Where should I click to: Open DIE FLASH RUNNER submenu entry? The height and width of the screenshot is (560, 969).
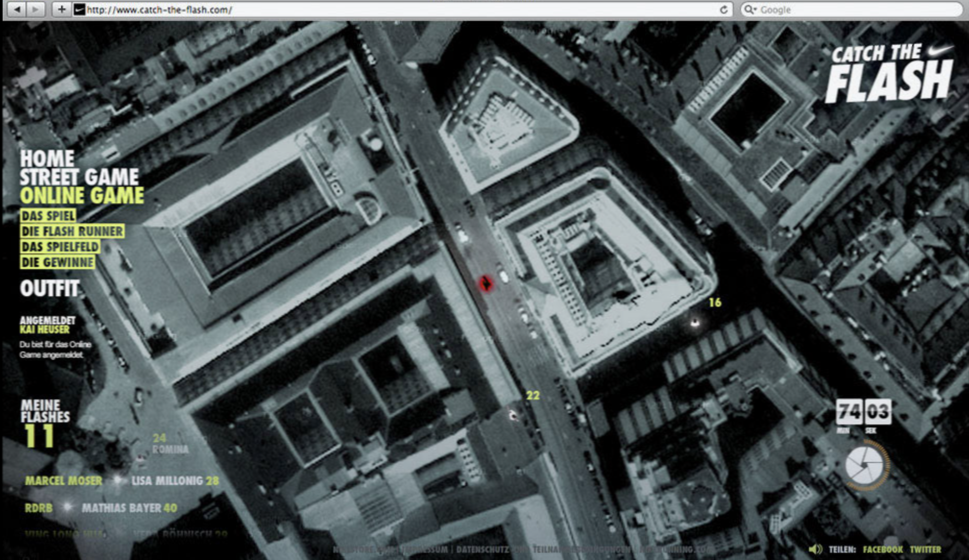72,231
